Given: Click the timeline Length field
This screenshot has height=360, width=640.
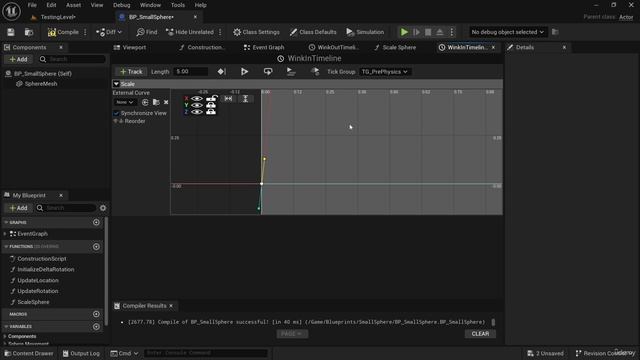Looking at the screenshot, I should [x=190, y=71].
